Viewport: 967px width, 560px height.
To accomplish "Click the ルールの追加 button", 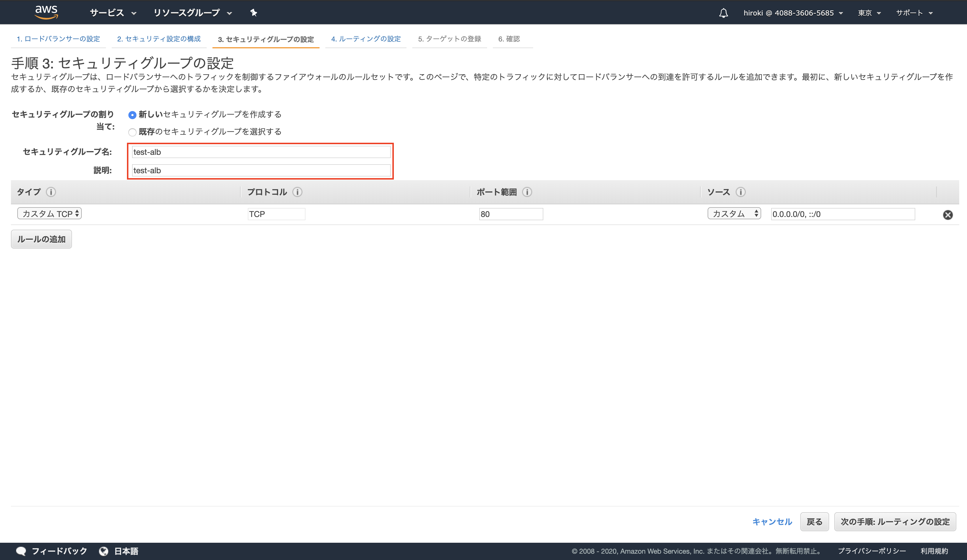I will 41,239.
